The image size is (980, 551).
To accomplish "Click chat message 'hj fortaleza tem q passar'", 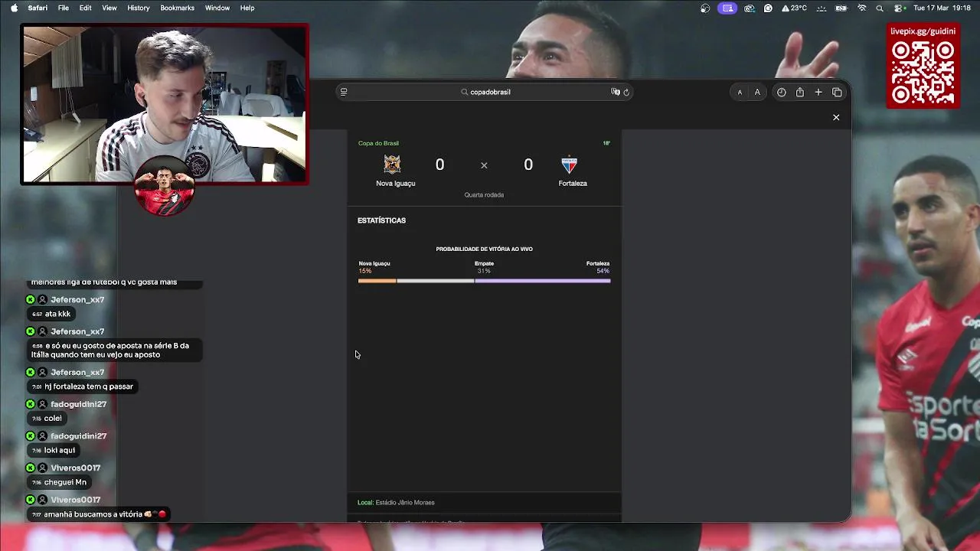I will (x=83, y=386).
